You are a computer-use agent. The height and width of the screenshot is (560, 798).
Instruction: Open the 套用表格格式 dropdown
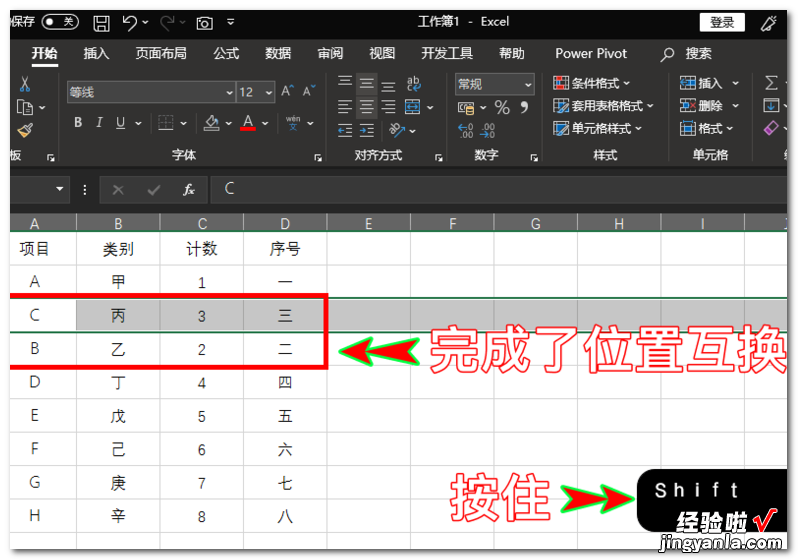pos(604,106)
